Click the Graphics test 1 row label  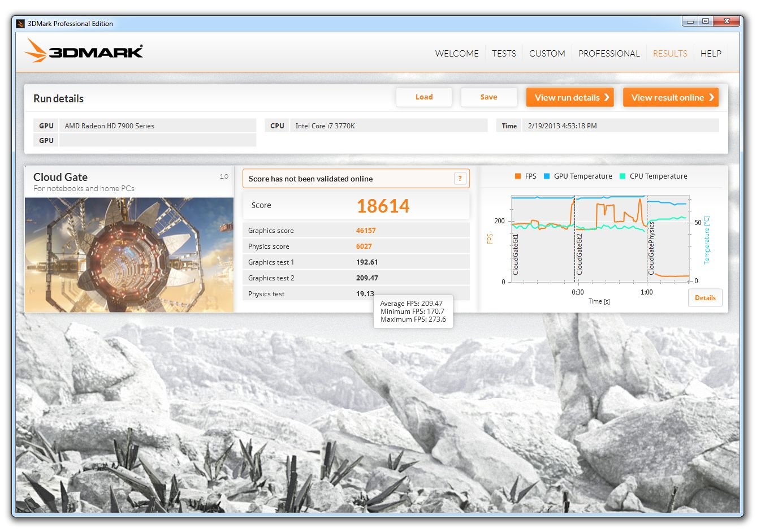[271, 262]
